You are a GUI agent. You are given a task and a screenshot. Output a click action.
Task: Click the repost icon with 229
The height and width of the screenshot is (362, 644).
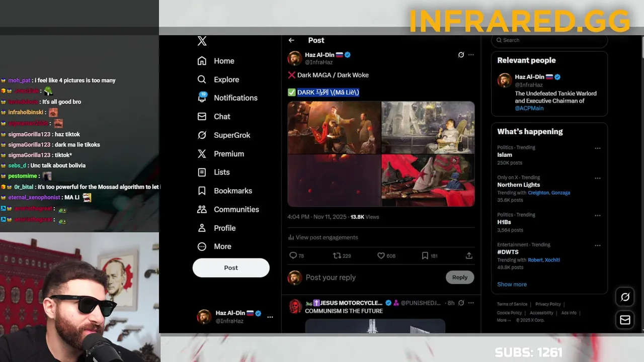(x=337, y=256)
